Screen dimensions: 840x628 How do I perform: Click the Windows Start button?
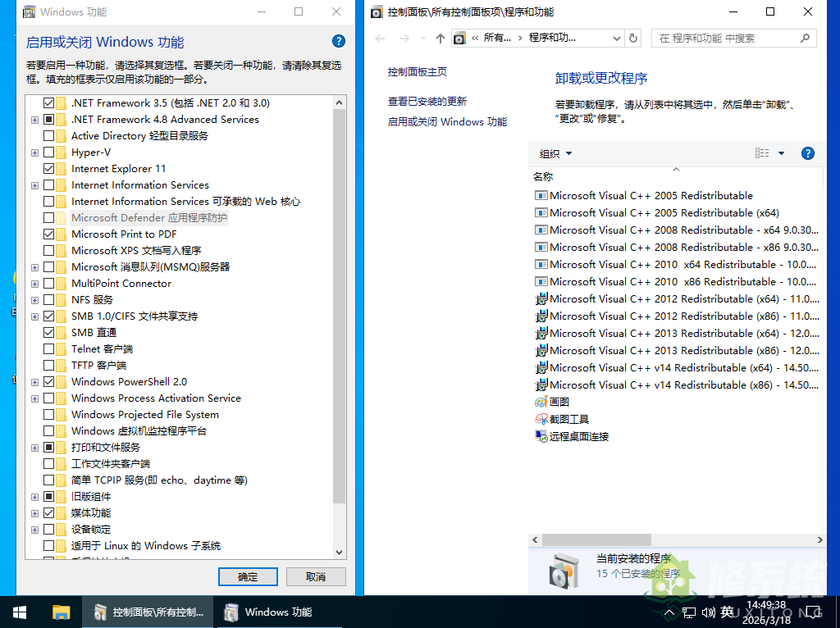[x=20, y=612]
